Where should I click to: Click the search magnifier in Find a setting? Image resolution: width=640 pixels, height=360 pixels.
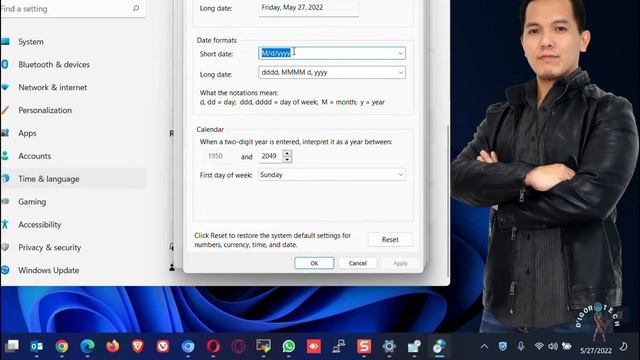click(136, 8)
